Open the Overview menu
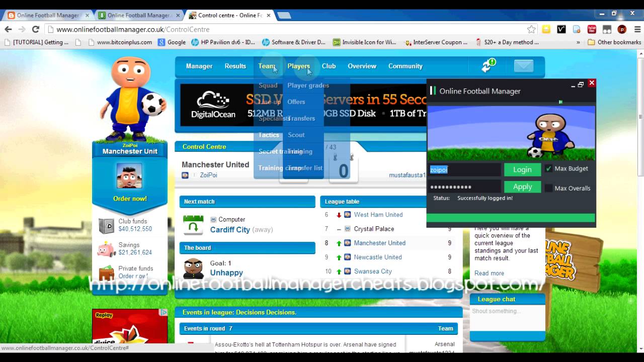The width and height of the screenshot is (644, 362). point(362,66)
